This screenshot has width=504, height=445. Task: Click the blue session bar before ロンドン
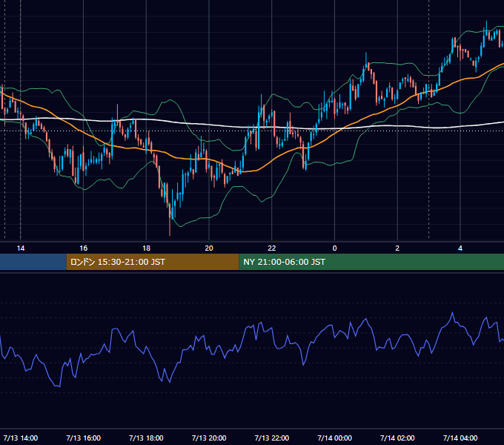click(33, 262)
